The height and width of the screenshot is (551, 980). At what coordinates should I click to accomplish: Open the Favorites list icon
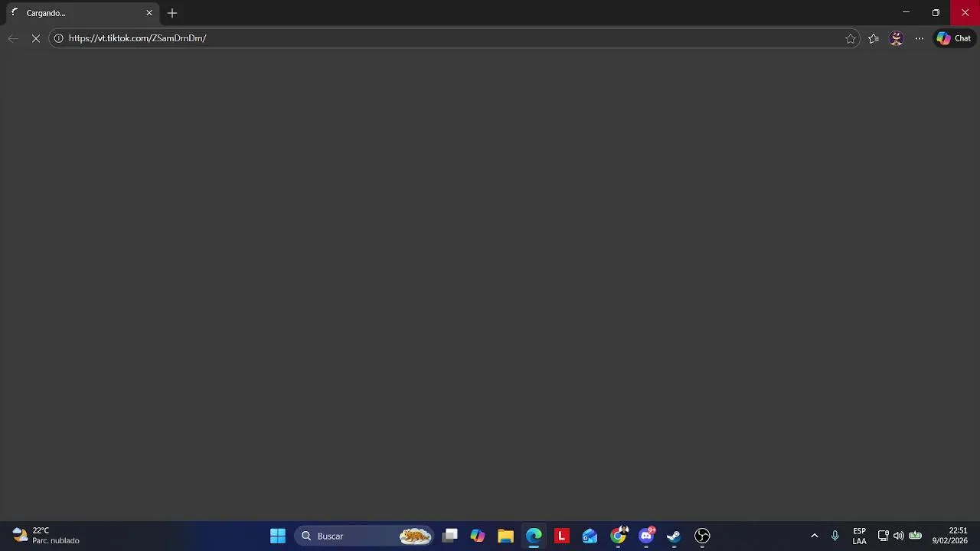click(874, 38)
